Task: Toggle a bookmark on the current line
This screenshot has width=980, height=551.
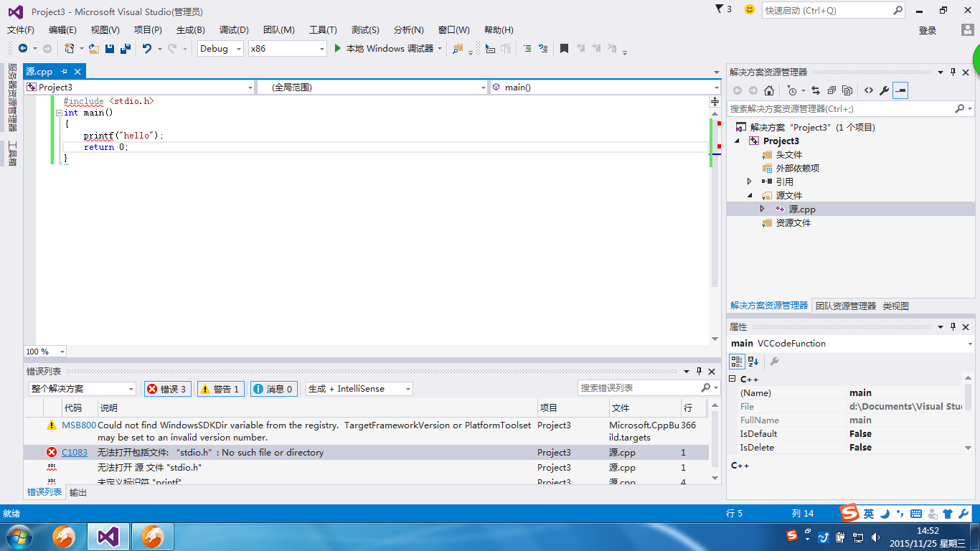Action: pyautogui.click(x=564, y=48)
